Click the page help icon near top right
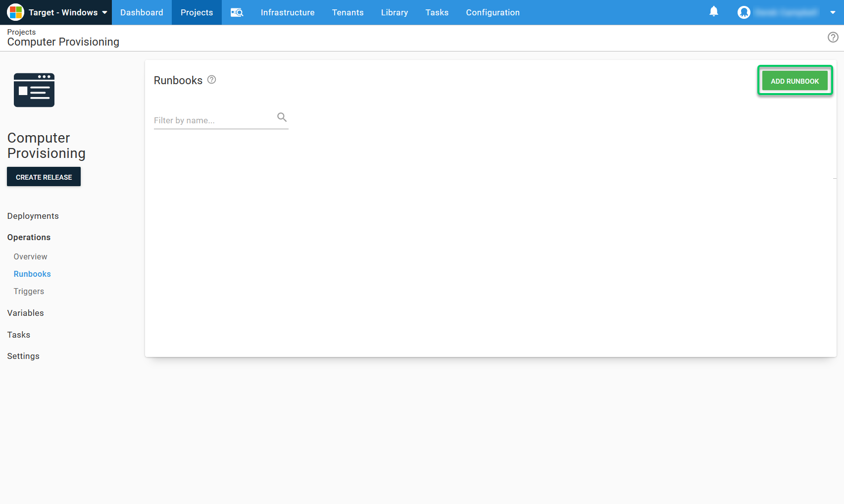This screenshot has height=504, width=844. pyautogui.click(x=832, y=37)
